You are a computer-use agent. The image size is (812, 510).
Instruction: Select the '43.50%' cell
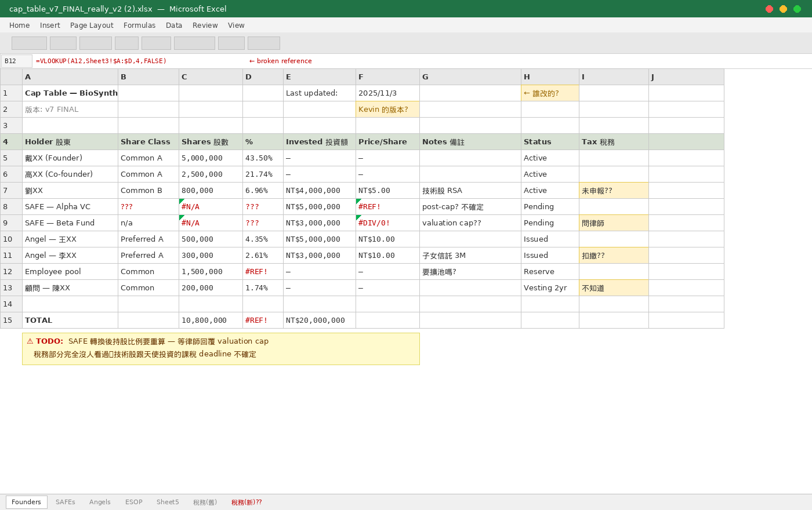click(x=263, y=158)
